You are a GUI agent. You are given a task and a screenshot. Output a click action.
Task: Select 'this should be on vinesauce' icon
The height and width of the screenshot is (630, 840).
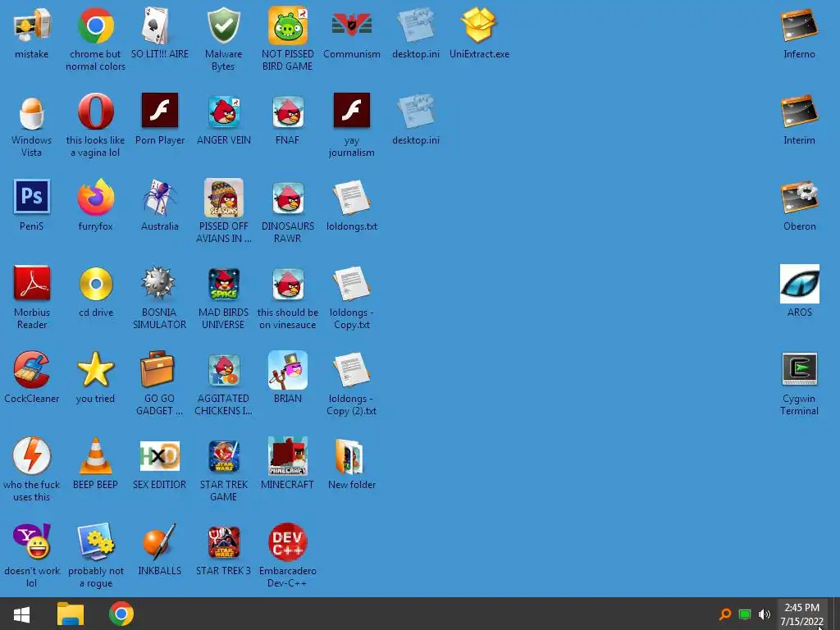click(x=288, y=285)
